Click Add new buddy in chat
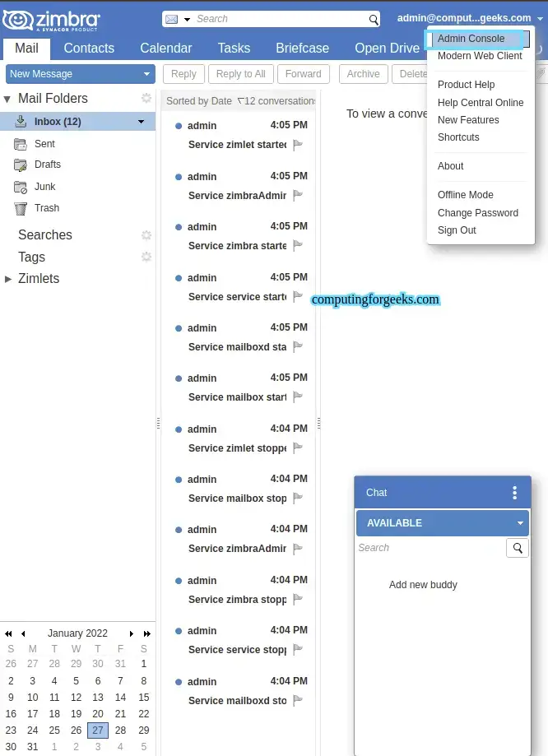 423,585
